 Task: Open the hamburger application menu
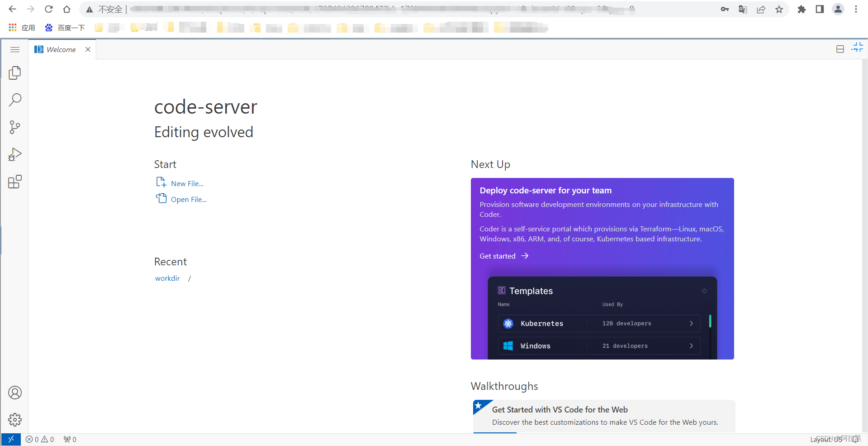point(15,49)
